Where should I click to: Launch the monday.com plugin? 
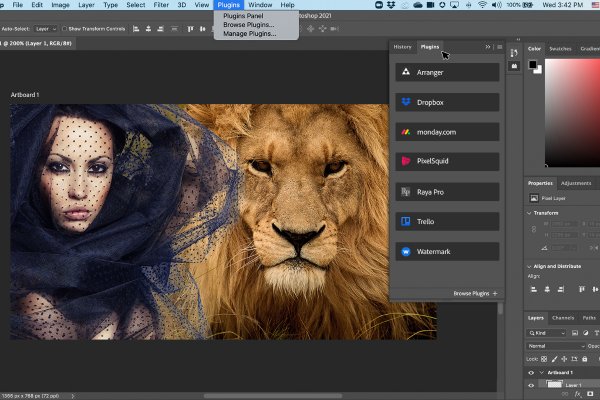pyautogui.click(x=447, y=132)
